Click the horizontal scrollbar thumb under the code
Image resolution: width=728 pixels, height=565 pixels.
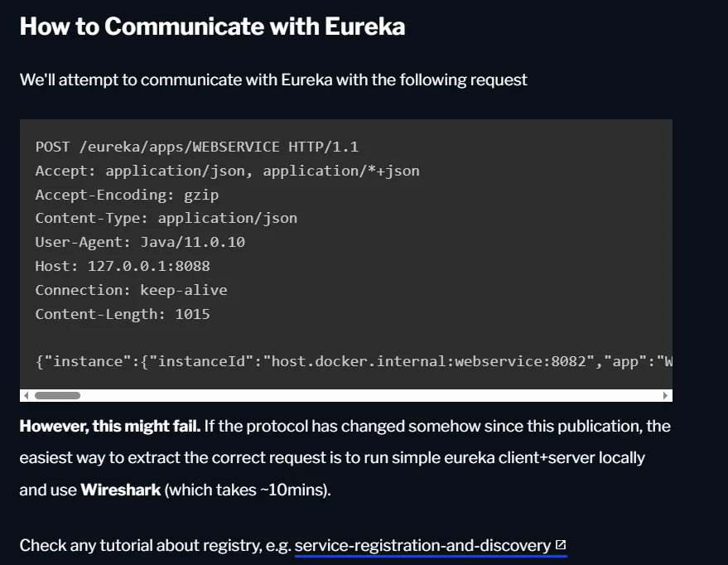tap(56, 396)
